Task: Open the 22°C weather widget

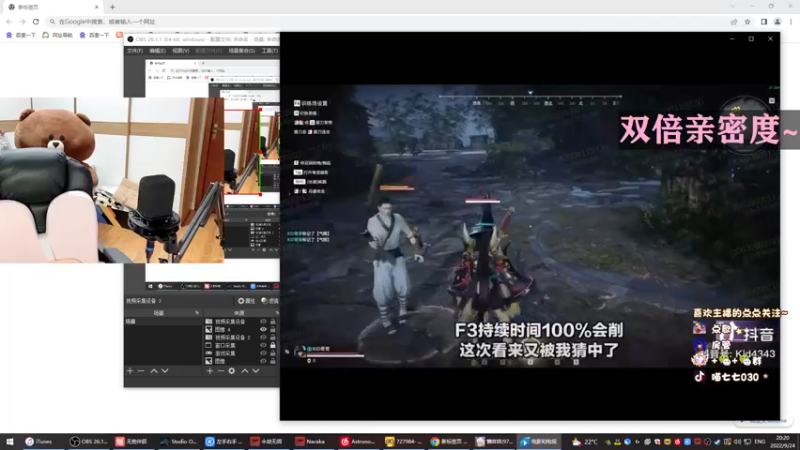Action: (585, 442)
